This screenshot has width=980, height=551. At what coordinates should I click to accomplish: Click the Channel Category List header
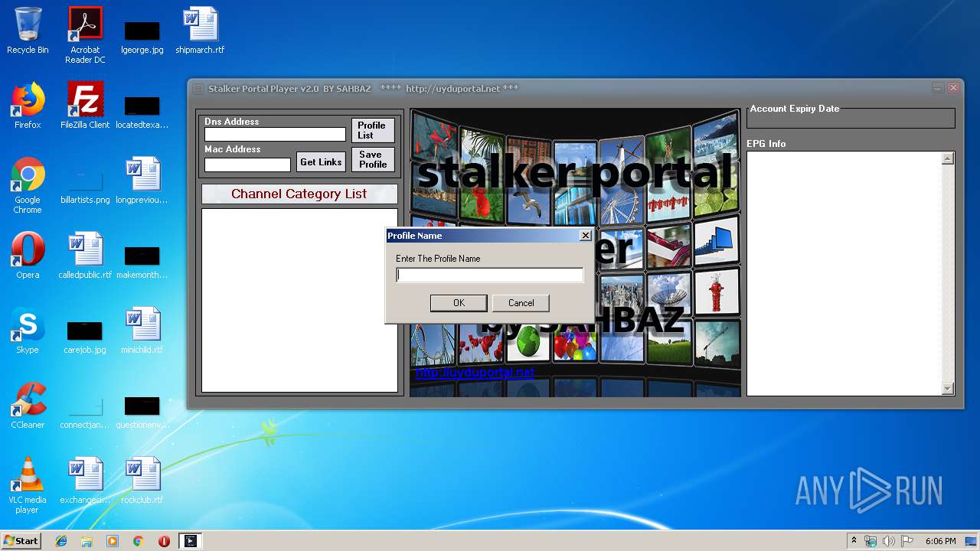[299, 194]
